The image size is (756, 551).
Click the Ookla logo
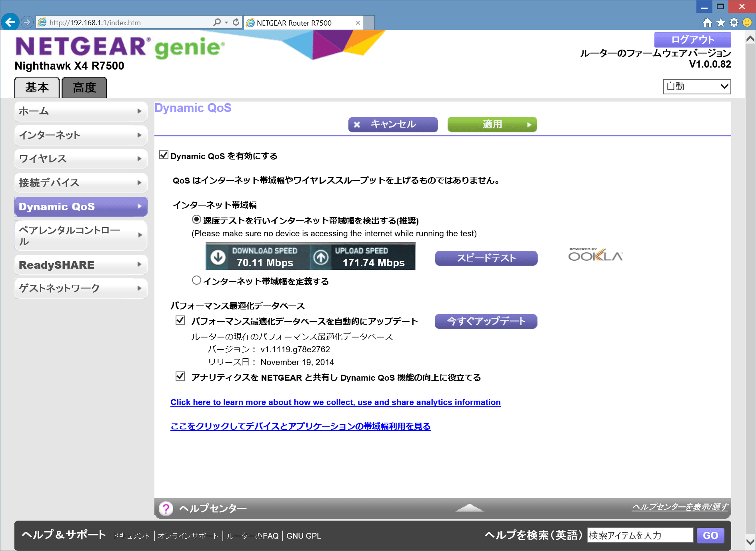[x=595, y=255]
